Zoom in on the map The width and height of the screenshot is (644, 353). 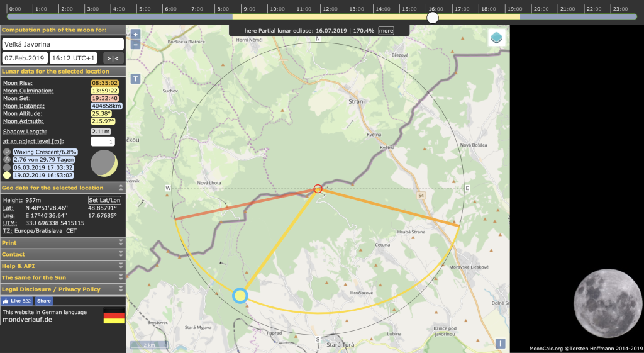coord(135,35)
